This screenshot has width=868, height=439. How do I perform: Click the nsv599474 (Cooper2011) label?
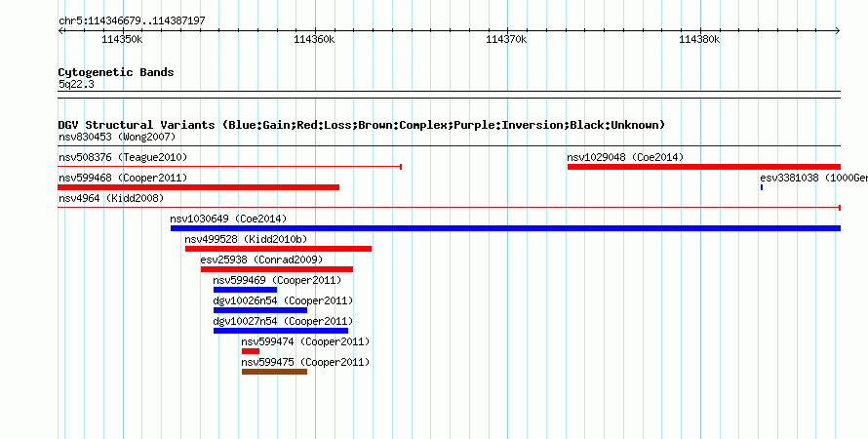coord(305,341)
